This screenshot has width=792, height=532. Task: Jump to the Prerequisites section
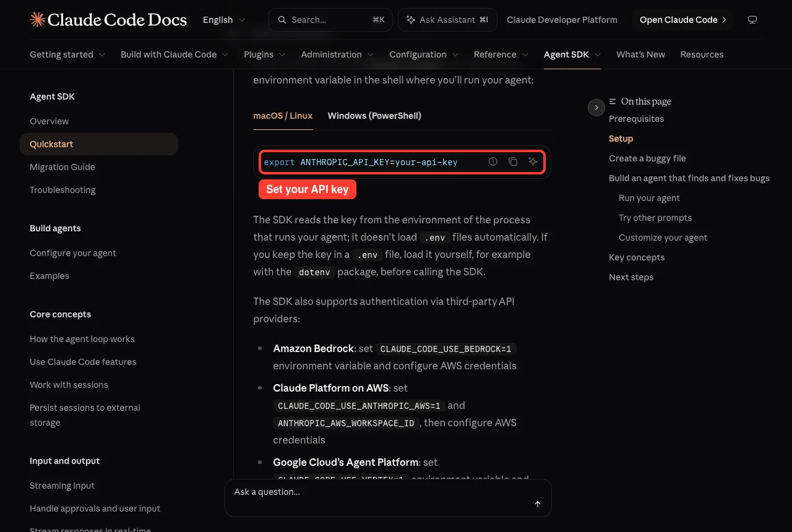(x=636, y=119)
